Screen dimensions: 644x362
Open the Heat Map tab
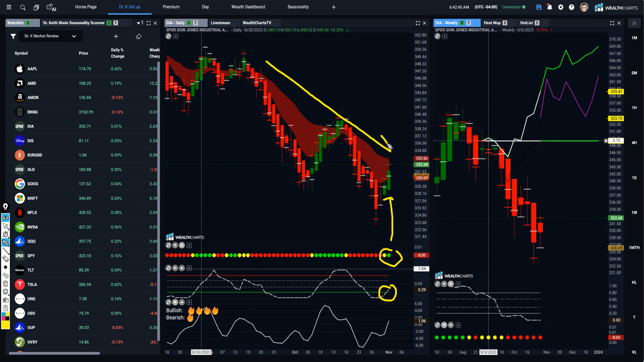tap(492, 23)
